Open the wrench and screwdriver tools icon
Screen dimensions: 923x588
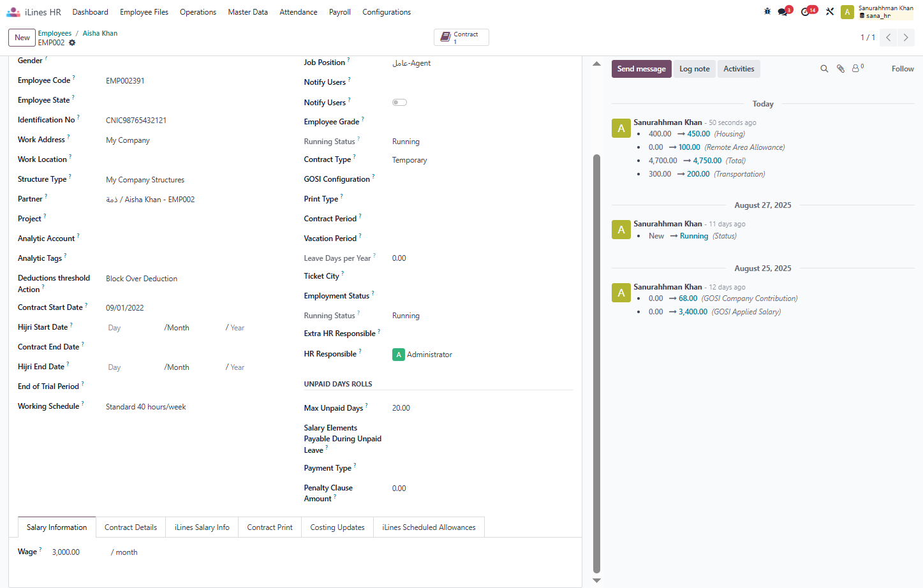point(829,11)
